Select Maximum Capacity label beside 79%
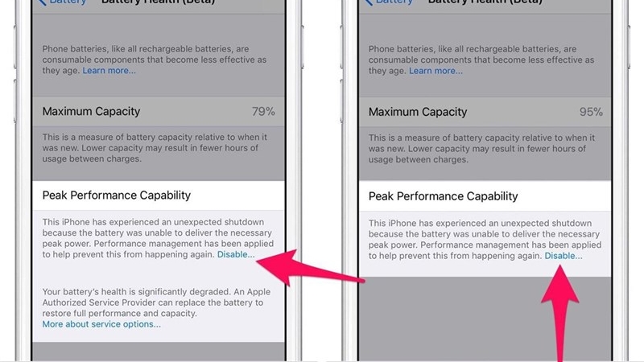This screenshot has height=362, width=644. point(91,111)
